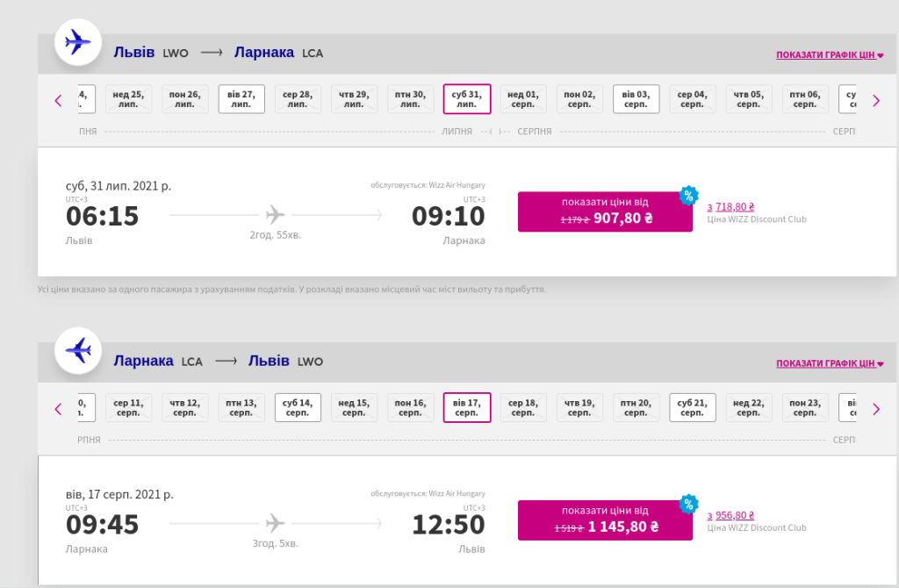Select outbound date Tuesday 03 August
The image size is (899, 588).
point(636,99)
